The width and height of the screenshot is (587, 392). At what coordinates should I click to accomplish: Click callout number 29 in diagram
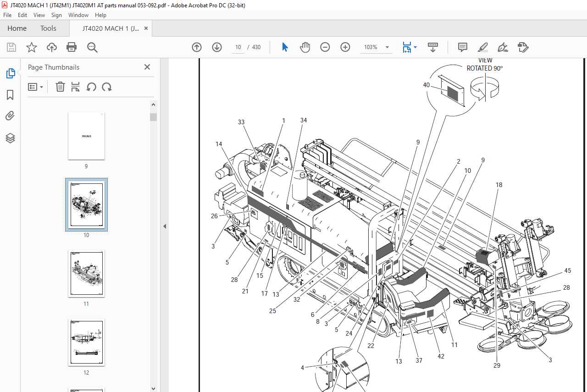click(497, 365)
